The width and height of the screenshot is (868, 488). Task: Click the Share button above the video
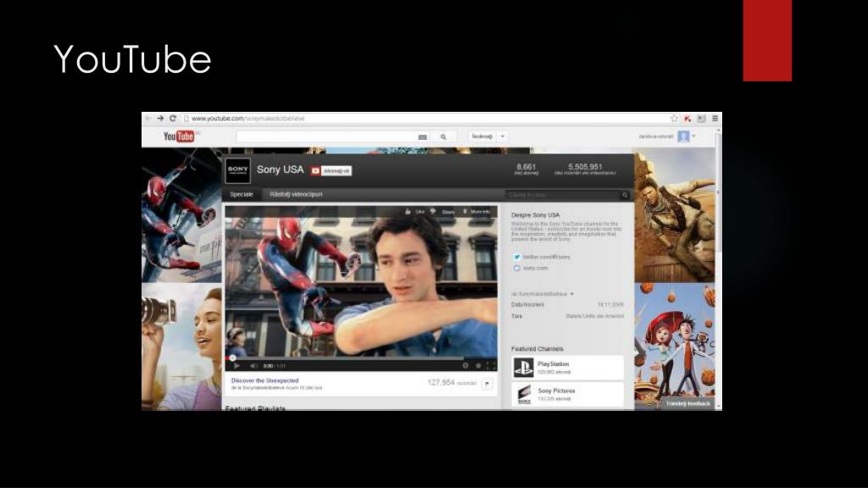point(448,212)
